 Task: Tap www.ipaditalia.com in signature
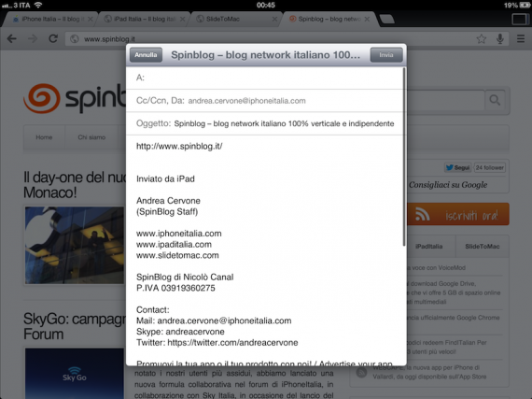[174, 245]
